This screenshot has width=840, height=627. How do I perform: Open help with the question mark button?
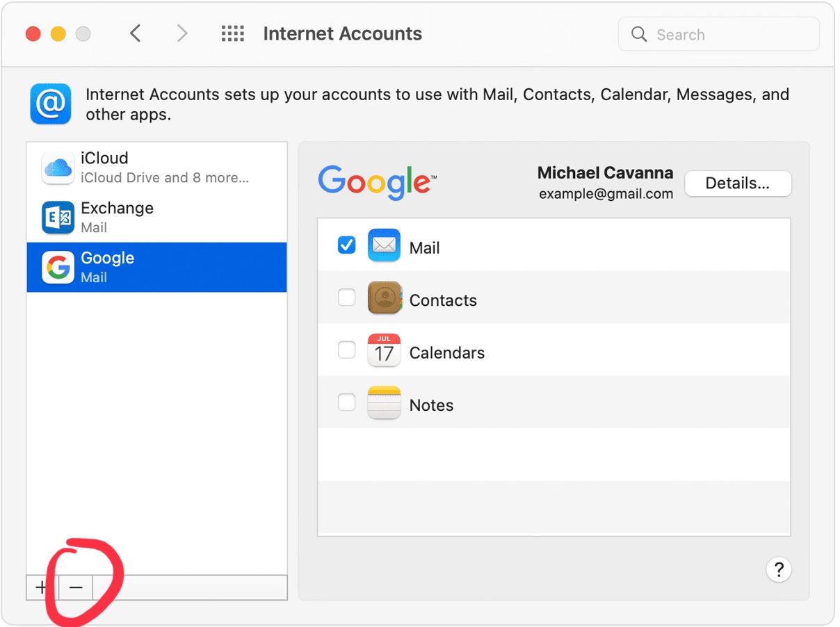[779, 570]
